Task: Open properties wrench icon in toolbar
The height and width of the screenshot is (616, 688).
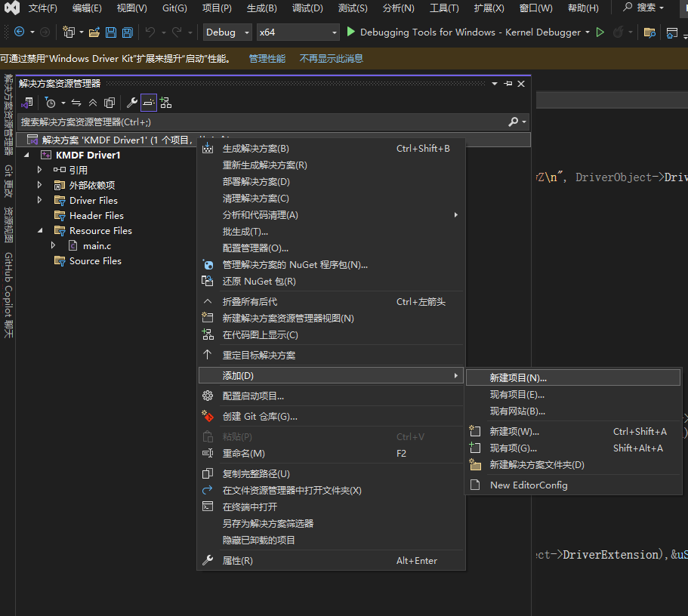Action: point(131,103)
